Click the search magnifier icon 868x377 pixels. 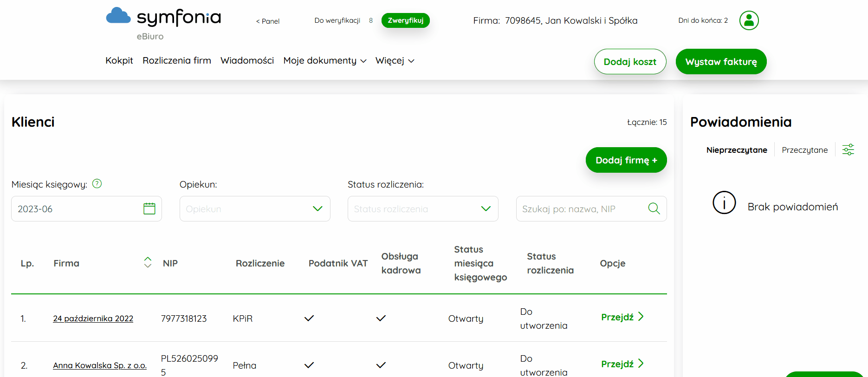point(654,208)
